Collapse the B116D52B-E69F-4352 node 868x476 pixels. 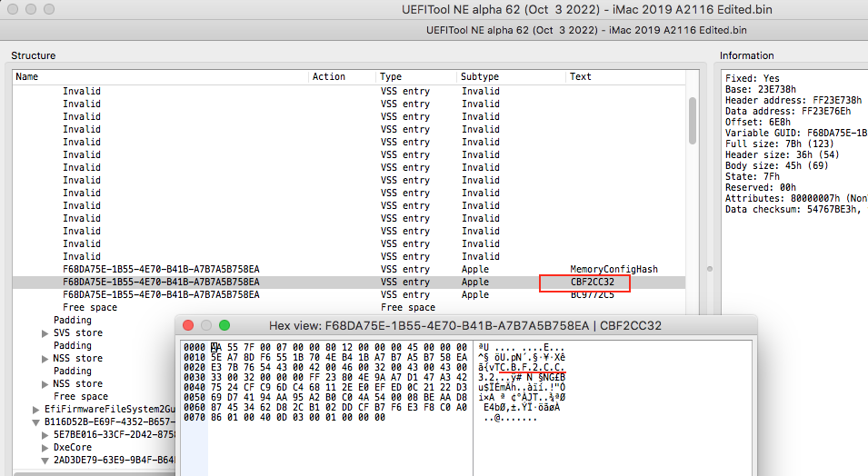[36, 422]
